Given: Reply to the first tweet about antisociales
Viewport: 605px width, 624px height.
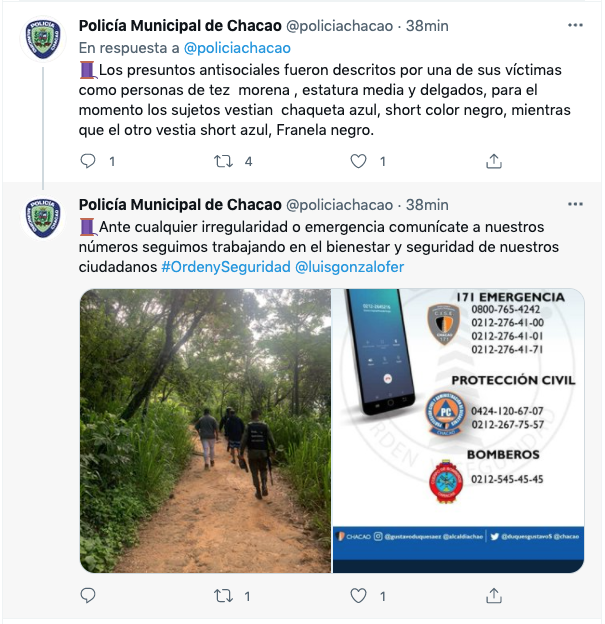Looking at the screenshot, I should click(x=88, y=160).
